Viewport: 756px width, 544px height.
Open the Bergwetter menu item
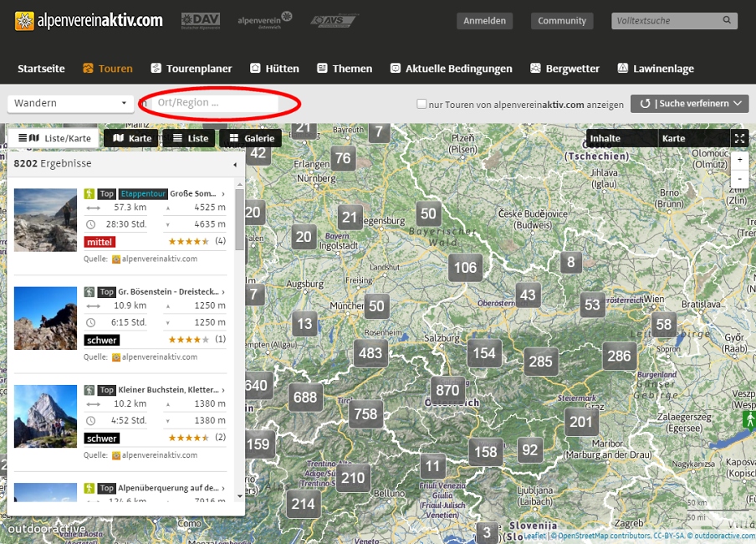[564, 69]
